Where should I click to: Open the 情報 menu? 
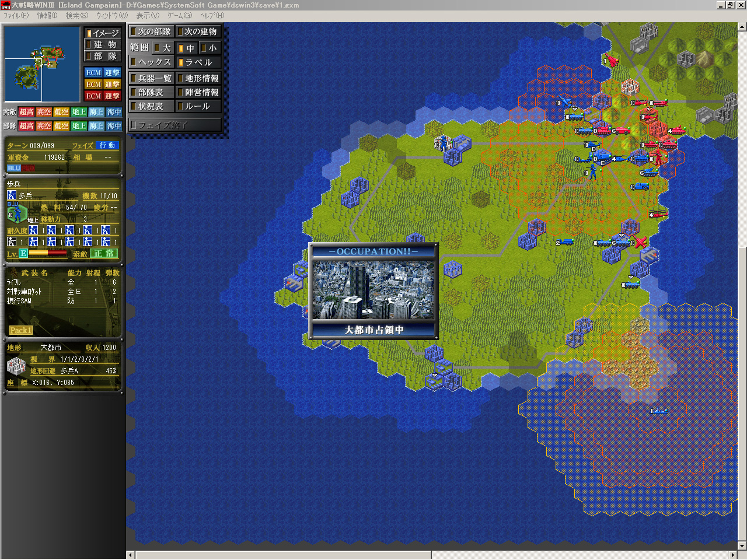click(x=47, y=16)
